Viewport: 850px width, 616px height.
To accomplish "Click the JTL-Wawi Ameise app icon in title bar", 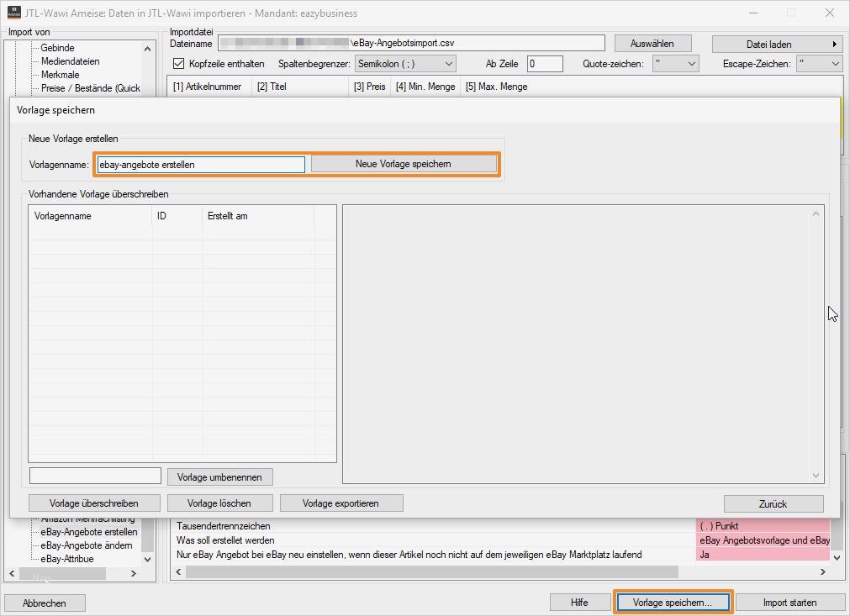I will click(14, 13).
